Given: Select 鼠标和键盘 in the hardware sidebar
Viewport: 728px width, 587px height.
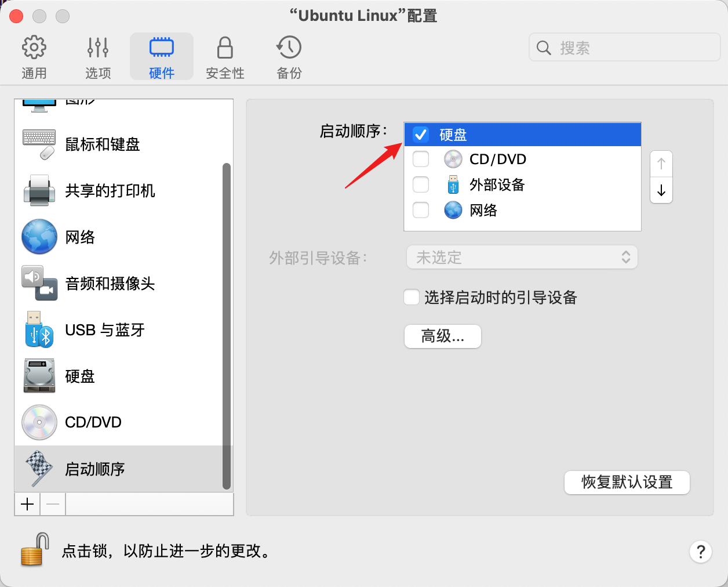Looking at the screenshot, I should [102, 144].
